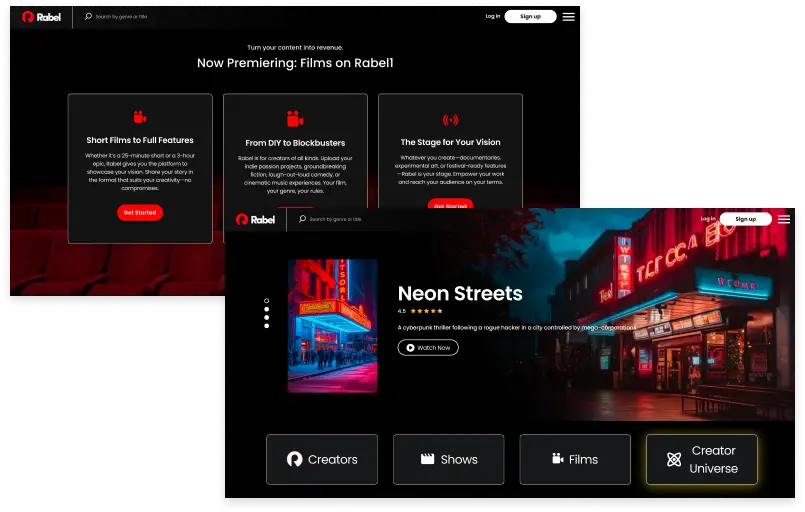Click the Short Films to Full Features heading
Screen dimensions: 805x512
(x=140, y=140)
